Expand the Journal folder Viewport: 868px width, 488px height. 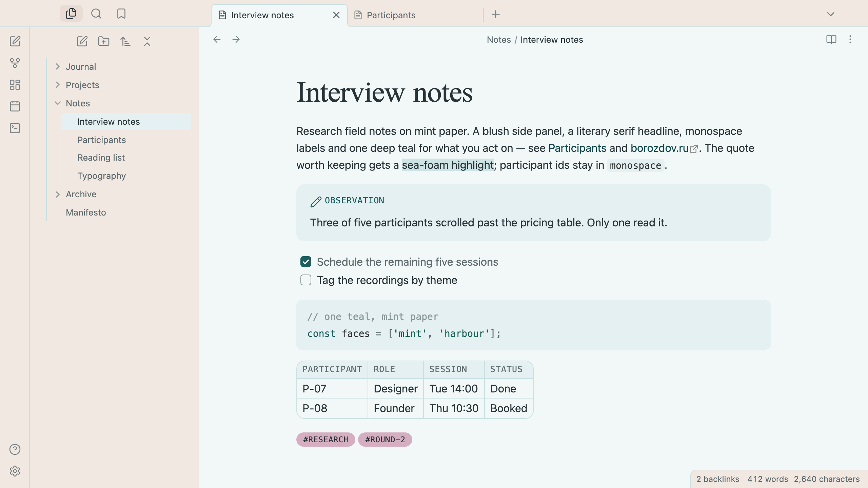click(x=58, y=66)
